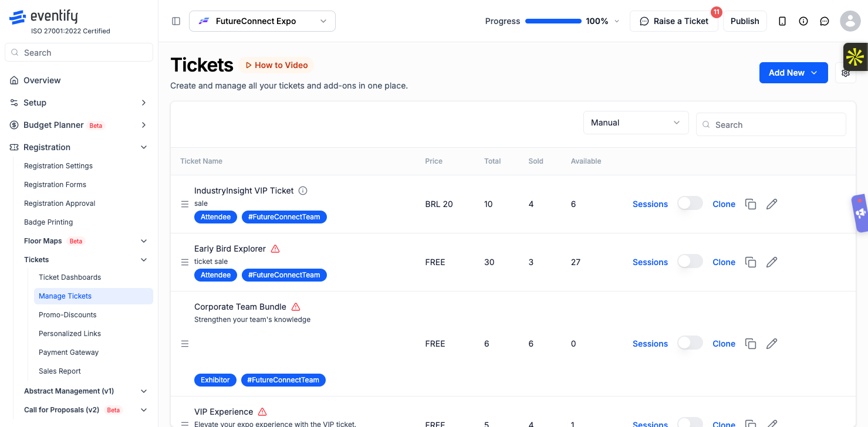Toggle the IndustryInsight VIP Ticket switch

pos(690,204)
